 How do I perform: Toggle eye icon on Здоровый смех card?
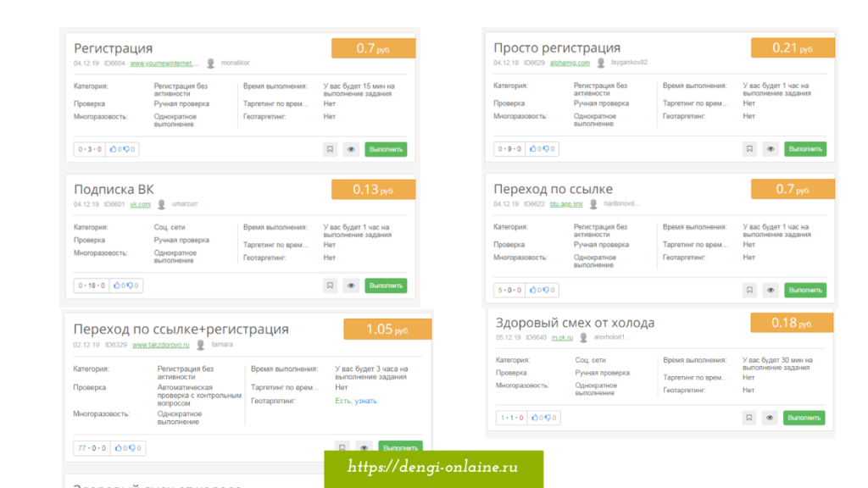point(770,418)
